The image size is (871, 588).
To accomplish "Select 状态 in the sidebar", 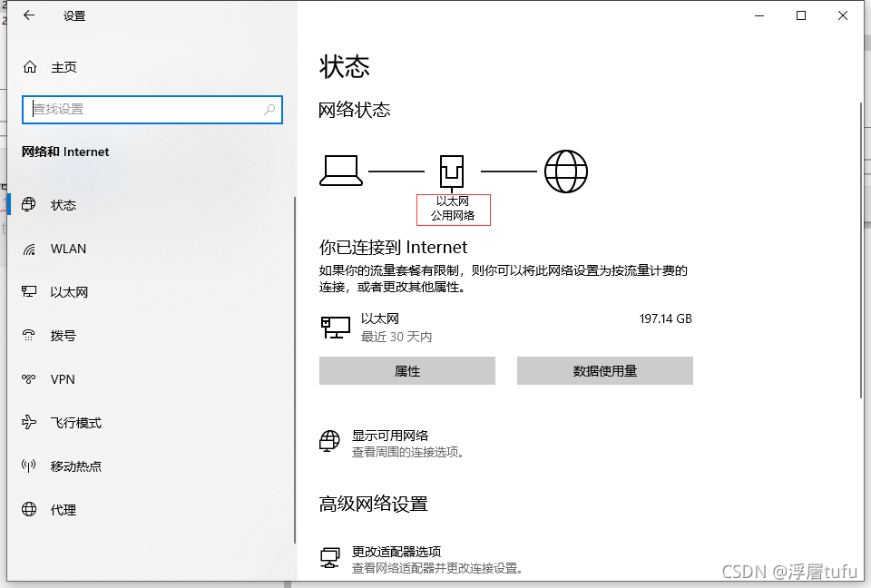I will pos(64,205).
